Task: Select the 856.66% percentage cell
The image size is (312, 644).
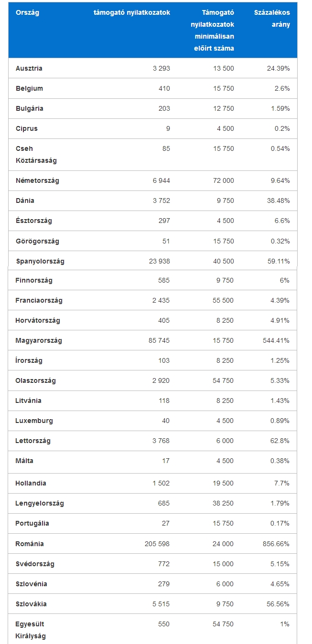Action: pos(276,544)
